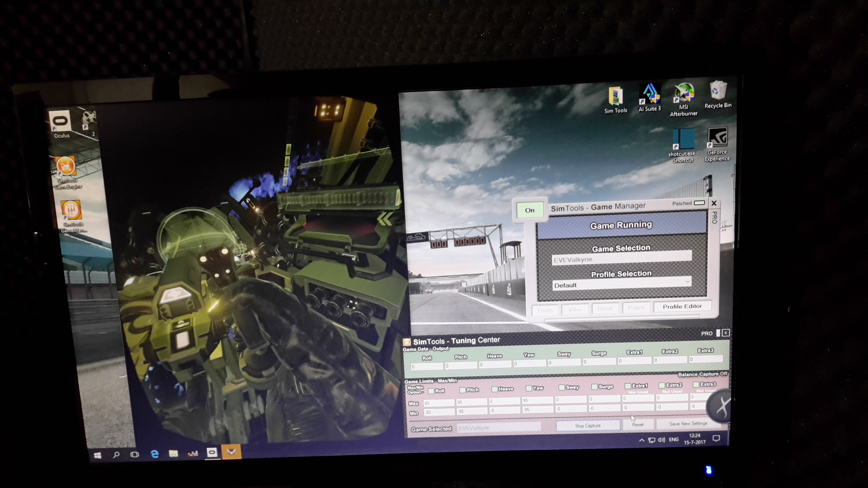Show hidden system tray icons

tap(642, 440)
